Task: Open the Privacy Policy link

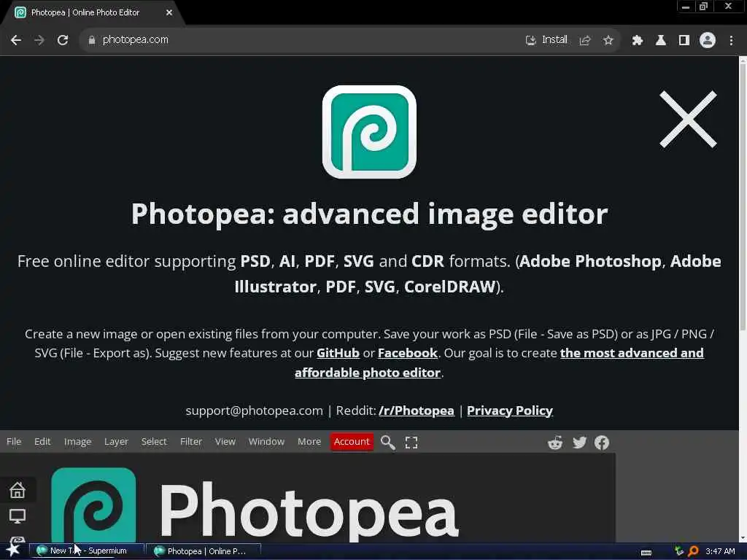Action: (x=510, y=411)
